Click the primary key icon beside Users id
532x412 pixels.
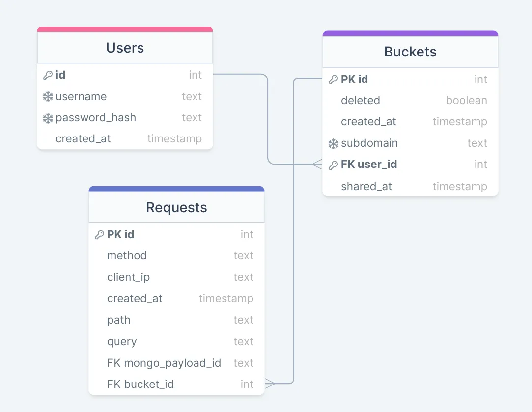pos(49,75)
